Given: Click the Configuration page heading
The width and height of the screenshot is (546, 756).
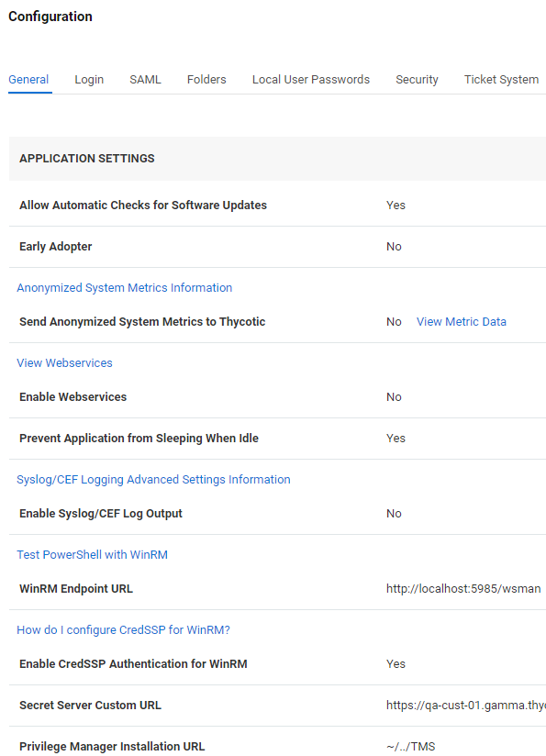Looking at the screenshot, I should point(50,17).
